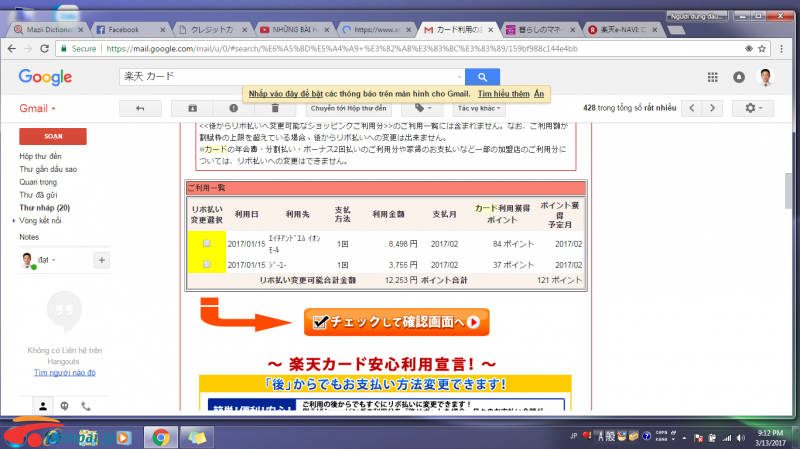Click the blue Gmail search button
The height and width of the screenshot is (449, 800).
click(x=482, y=77)
